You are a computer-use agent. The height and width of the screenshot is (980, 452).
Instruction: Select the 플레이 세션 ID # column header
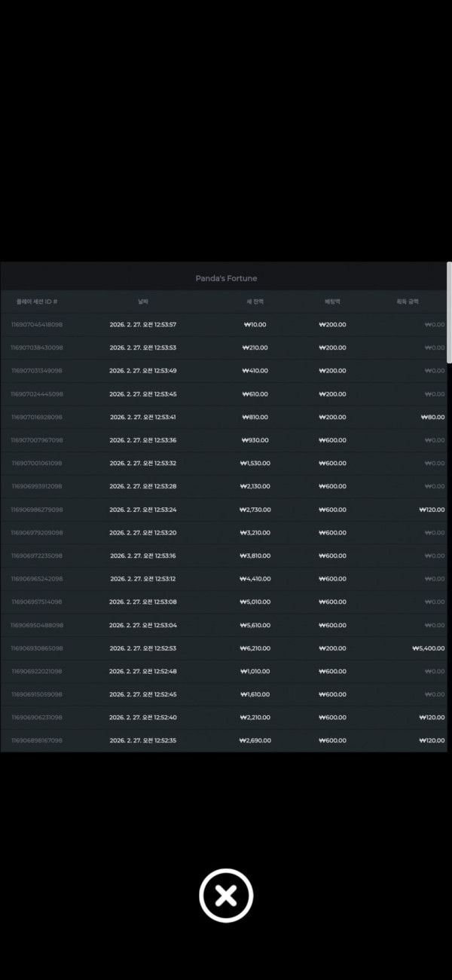tap(37, 302)
